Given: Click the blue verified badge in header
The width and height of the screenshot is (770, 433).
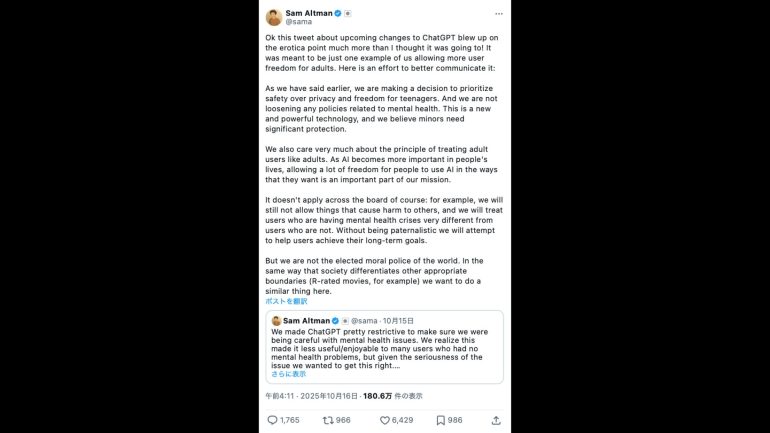Looking at the screenshot, I should coord(337,13).
